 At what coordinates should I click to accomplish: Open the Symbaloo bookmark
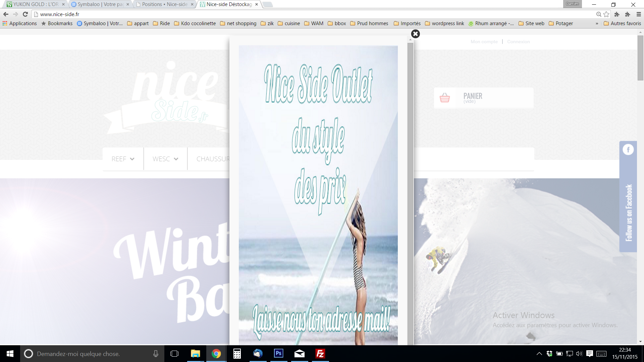[x=100, y=23]
